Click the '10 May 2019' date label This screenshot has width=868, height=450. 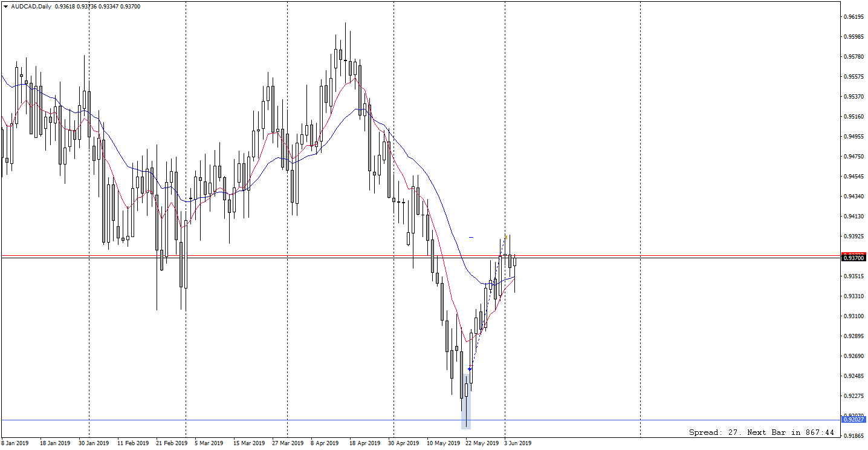click(443, 443)
